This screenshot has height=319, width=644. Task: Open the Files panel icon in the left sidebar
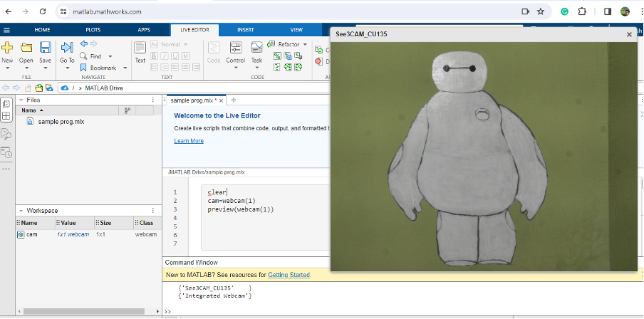(6, 104)
